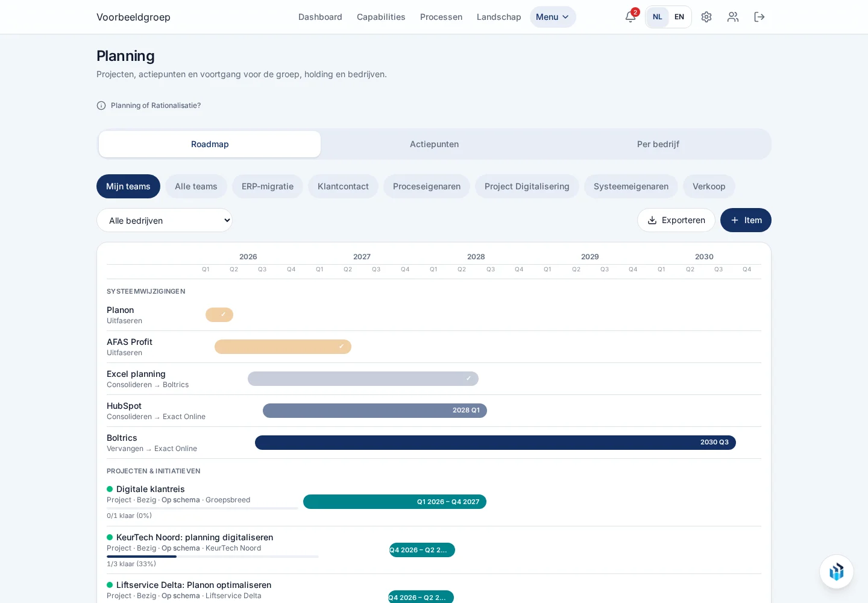868x603 pixels.
Task: Select the Alle teams filter chip
Action: (x=196, y=186)
